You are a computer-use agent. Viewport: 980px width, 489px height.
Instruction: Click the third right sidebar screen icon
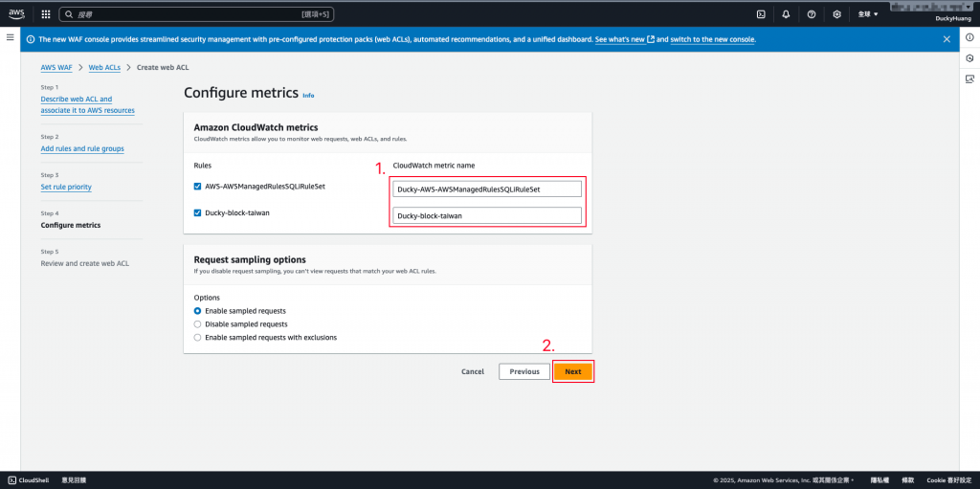tap(969, 78)
